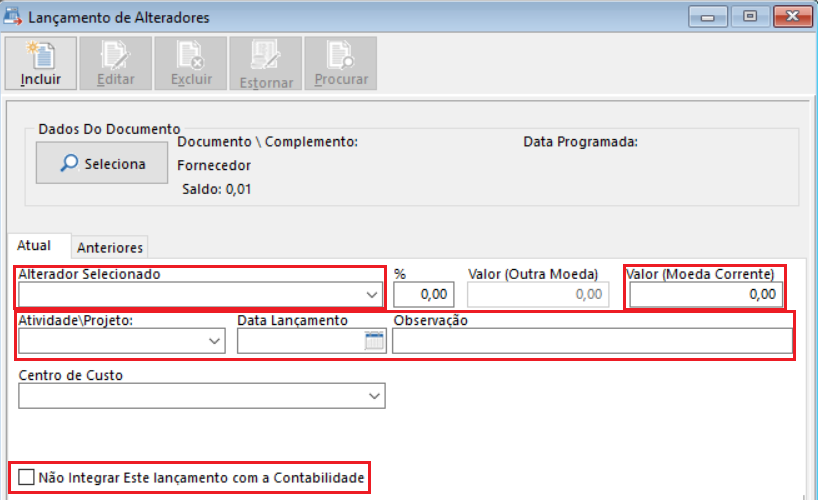Switch to the Anteriores tab
The width and height of the screenshot is (818, 500).
(110, 247)
